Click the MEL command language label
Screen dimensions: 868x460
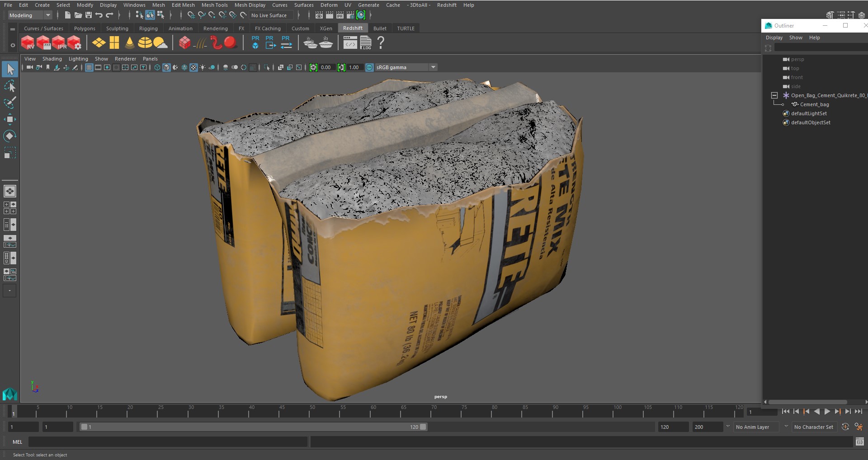click(17, 442)
